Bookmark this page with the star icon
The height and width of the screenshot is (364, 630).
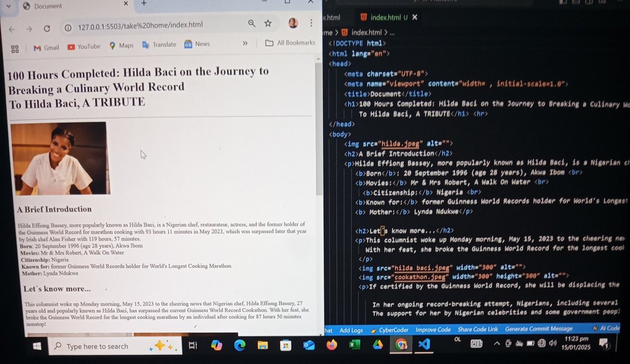click(268, 23)
